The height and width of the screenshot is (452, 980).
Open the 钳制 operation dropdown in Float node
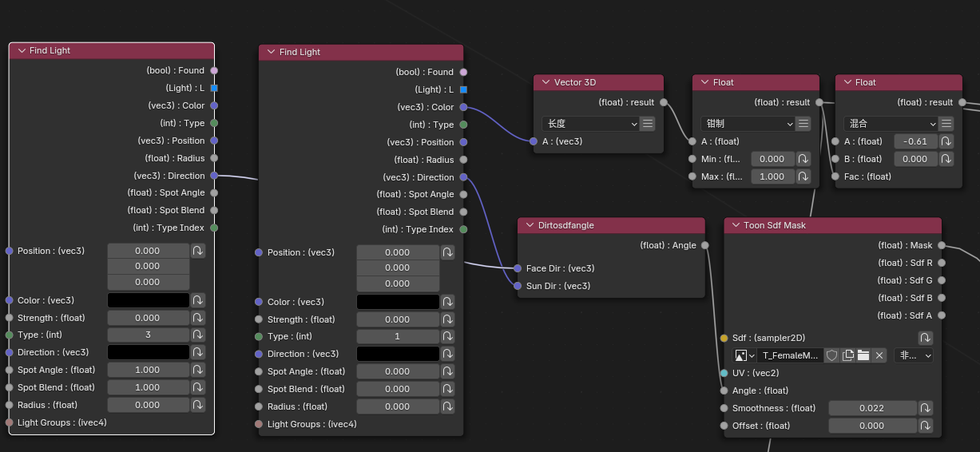point(748,124)
